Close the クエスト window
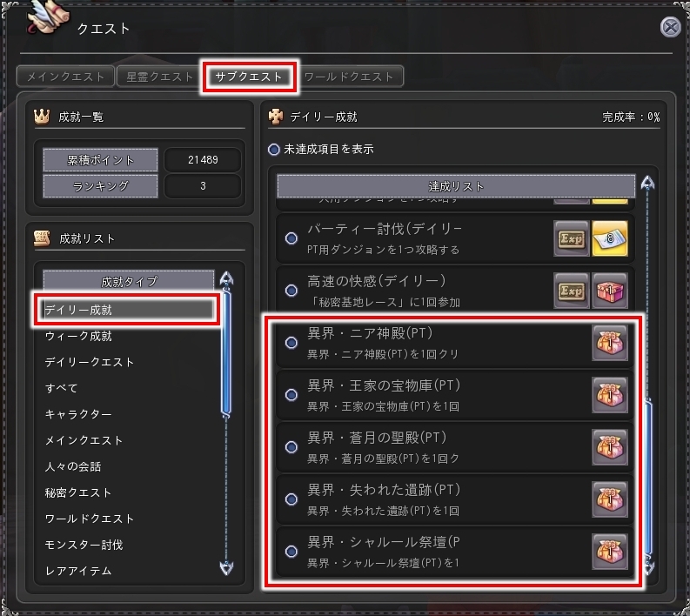This screenshot has width=690, height=616. pyautogui.click(x=671, y=27)
